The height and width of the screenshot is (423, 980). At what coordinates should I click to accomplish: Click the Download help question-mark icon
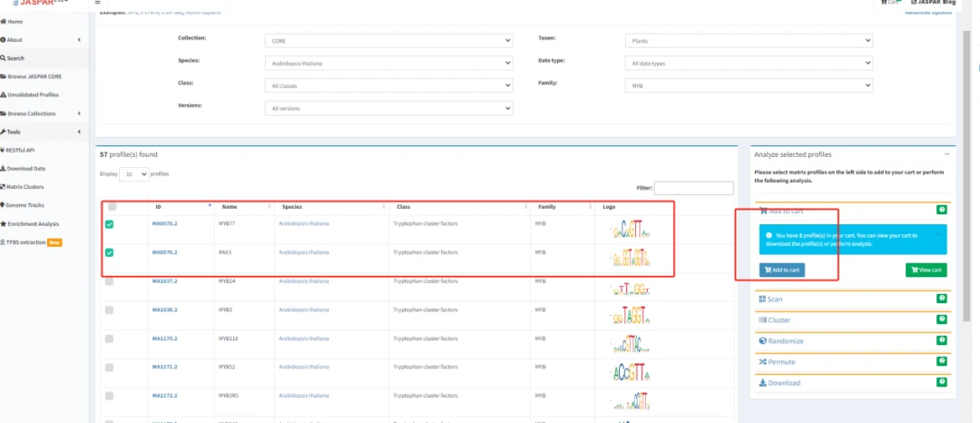pos(942,382)
